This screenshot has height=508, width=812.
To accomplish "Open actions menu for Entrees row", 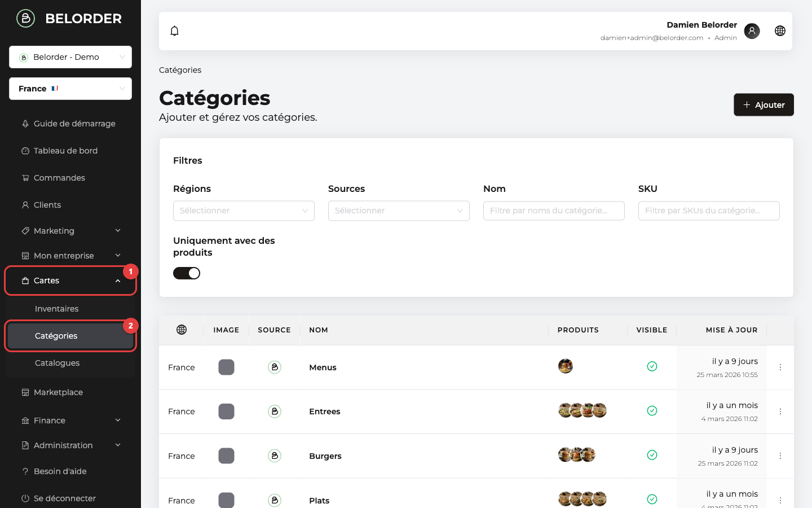I will coord(780,411).
